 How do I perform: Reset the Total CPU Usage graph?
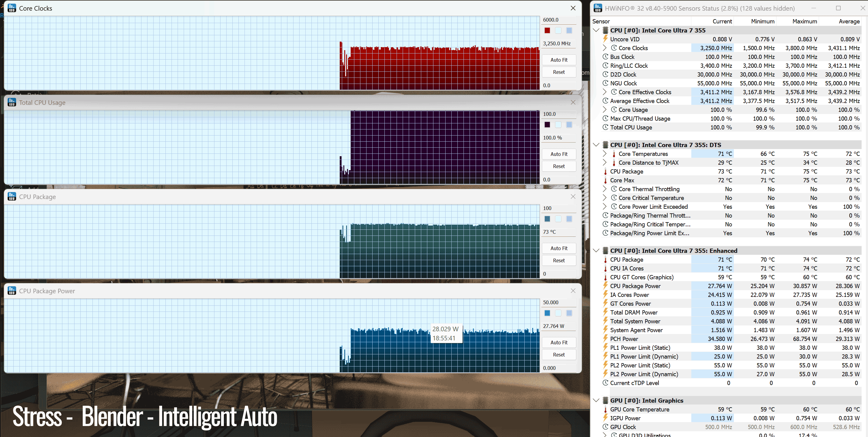point(559,166)
